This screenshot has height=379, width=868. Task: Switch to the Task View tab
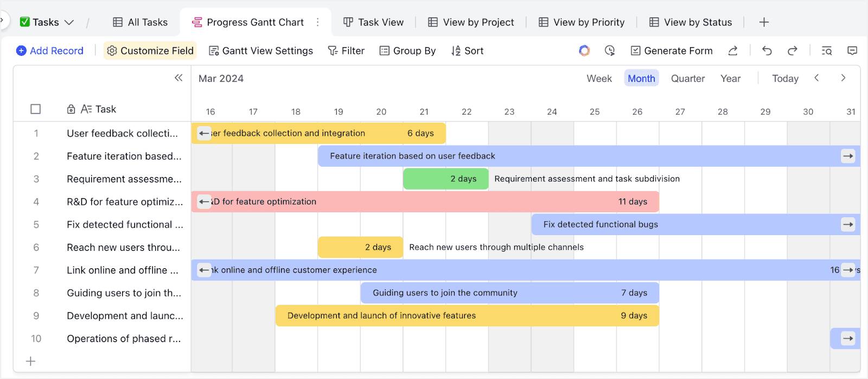(373, 22)
